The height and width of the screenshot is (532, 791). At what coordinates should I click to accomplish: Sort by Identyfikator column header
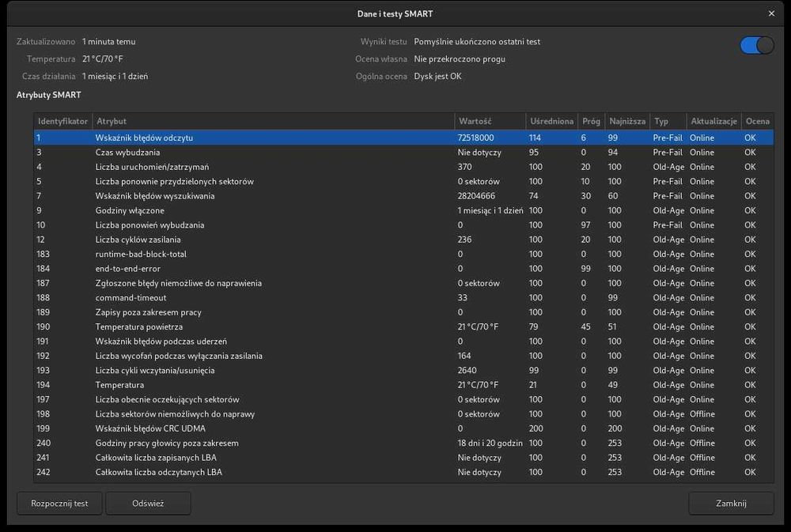pos(62,121)
